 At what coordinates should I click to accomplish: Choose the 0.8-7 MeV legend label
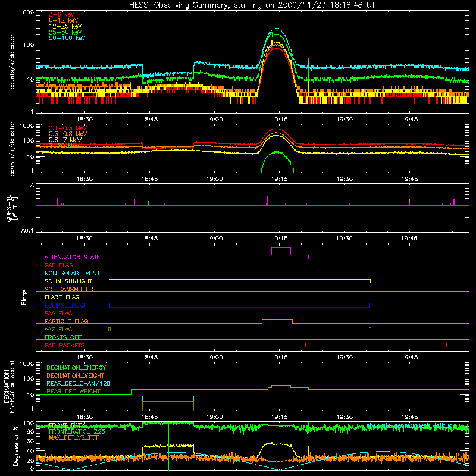click(65, 140)
